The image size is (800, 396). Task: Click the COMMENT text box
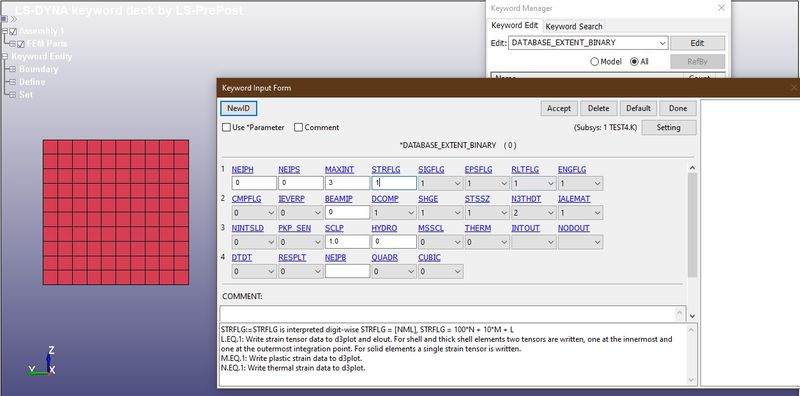point(453,313)
